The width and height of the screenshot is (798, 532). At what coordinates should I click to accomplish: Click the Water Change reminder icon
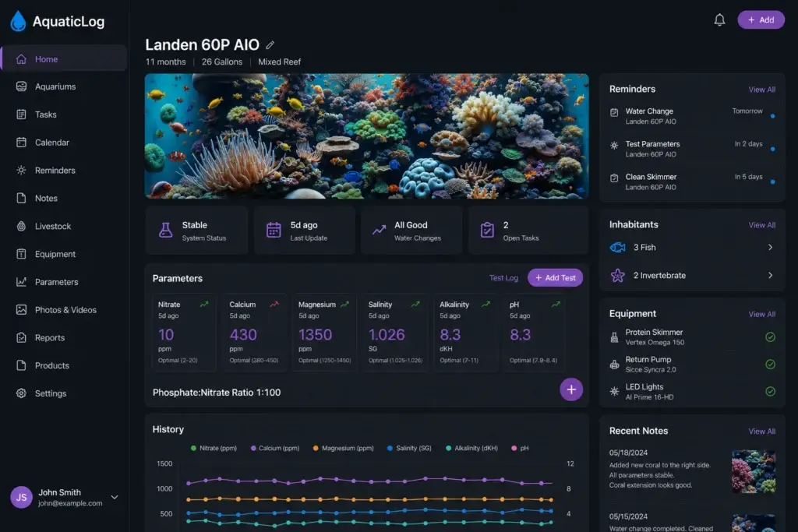point(614,112)
